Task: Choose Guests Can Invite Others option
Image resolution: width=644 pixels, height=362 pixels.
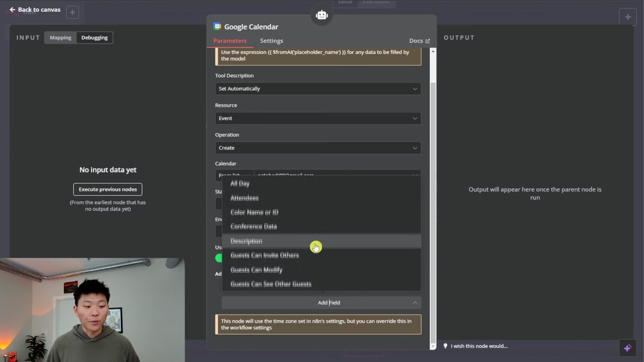Action: tap(322, 255)
